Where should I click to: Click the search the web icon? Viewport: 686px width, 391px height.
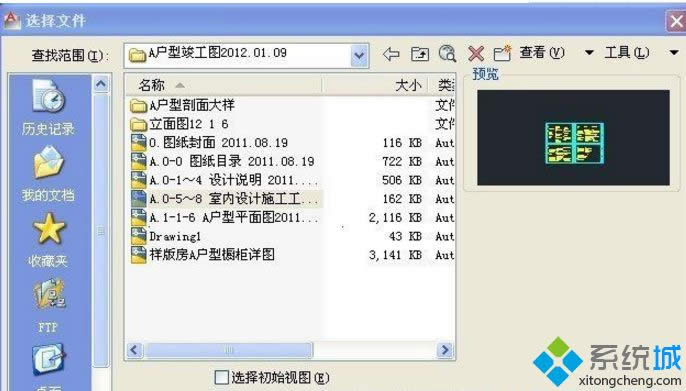click(447, 54)
